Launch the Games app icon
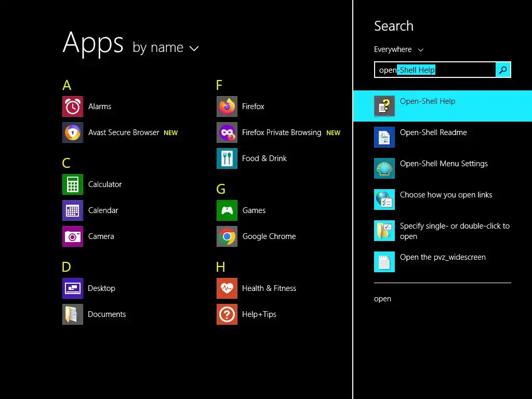Image resolution: width=532 pixels, height=399 pixels. (227, 210)
